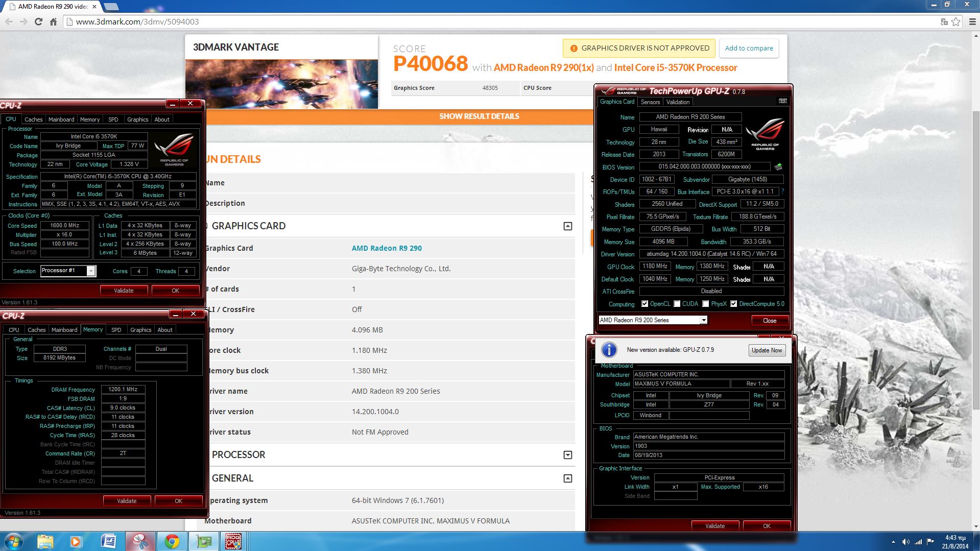Switch to Validation tab in GPU-Z
Image resolution: width=980 pixels, height=551 pixels.
click(678, 102)
